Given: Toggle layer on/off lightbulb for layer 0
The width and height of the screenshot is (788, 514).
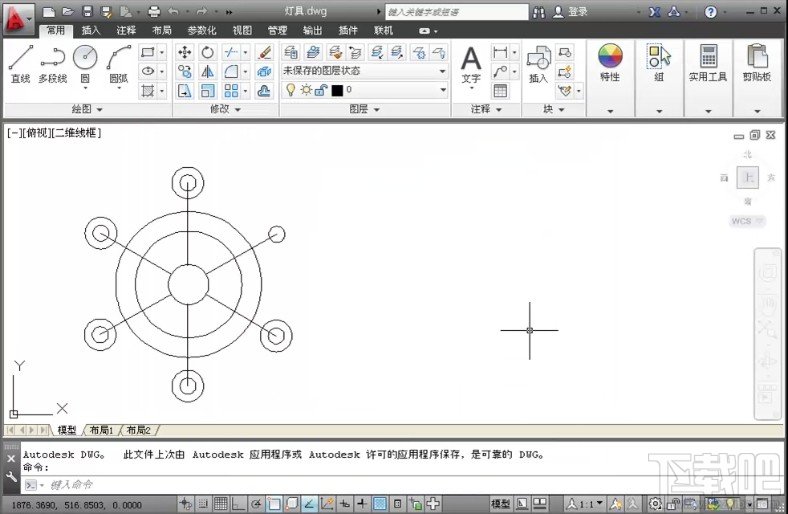Looking at the screenshot, I should 290,89.
